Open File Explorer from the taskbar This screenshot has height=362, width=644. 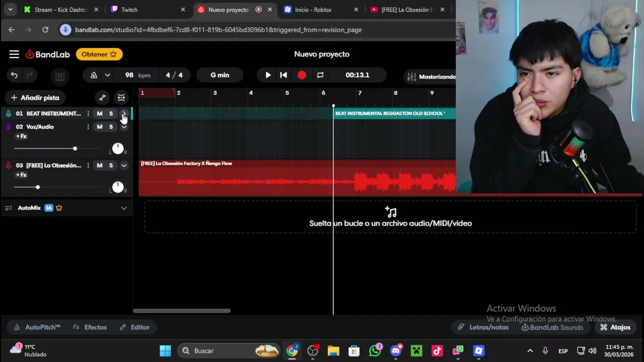(x=334, y=351)
